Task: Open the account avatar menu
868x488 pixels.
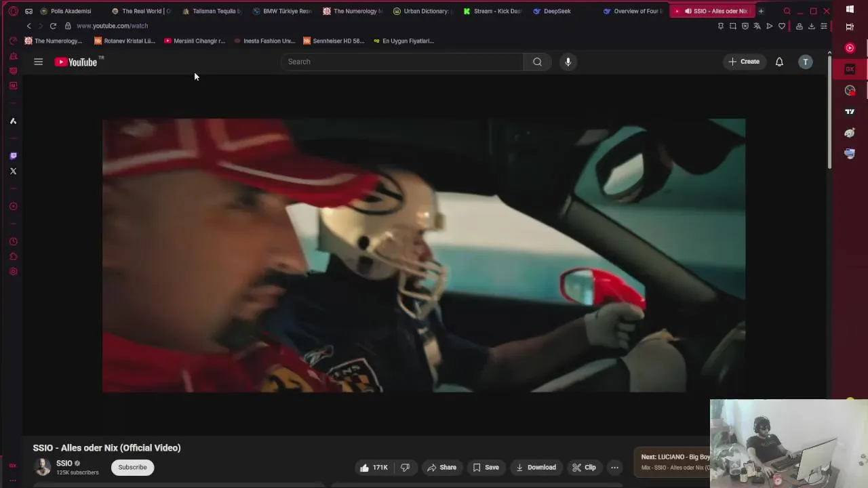Action: point(806,62)
